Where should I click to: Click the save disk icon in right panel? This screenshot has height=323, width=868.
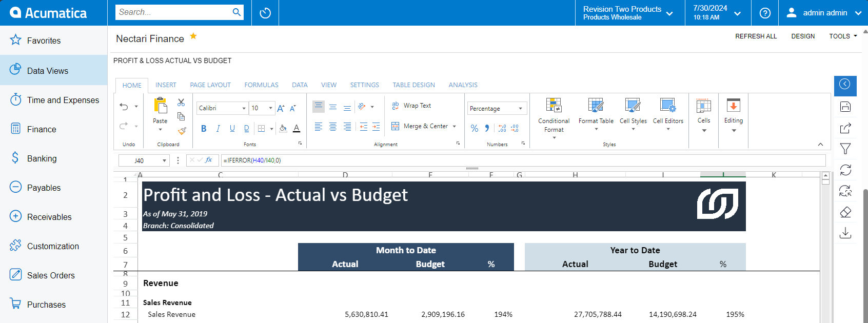tap(845, 107)
